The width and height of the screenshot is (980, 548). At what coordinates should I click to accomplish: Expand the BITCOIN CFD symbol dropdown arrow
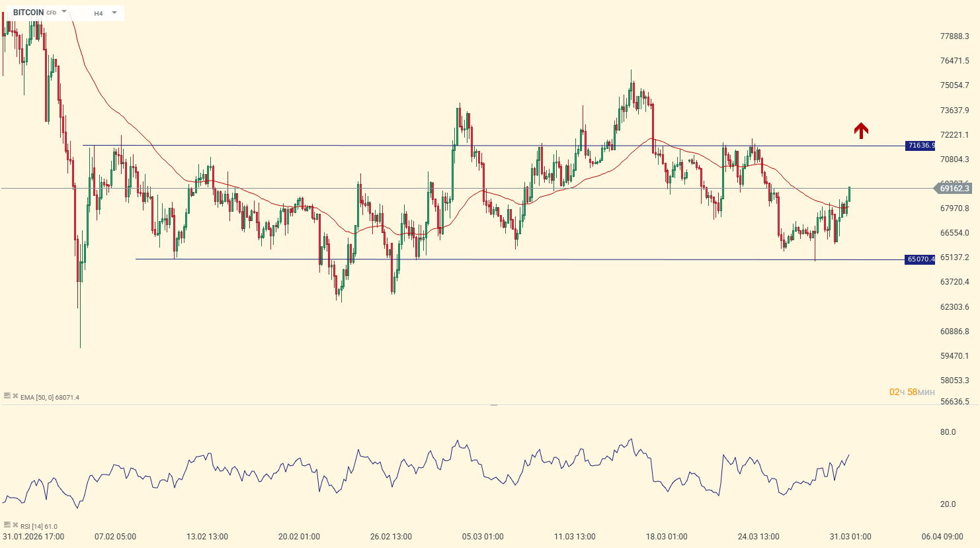(x=64, y=12)
